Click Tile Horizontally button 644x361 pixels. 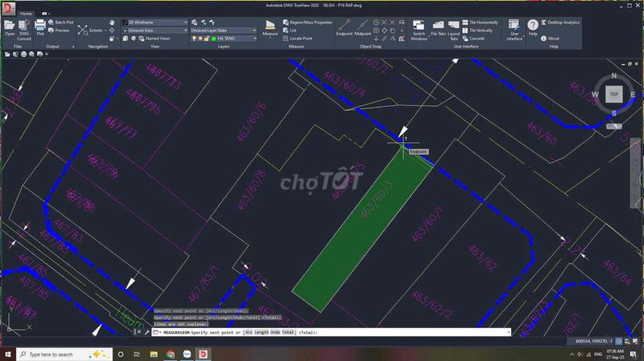[481, 23]
